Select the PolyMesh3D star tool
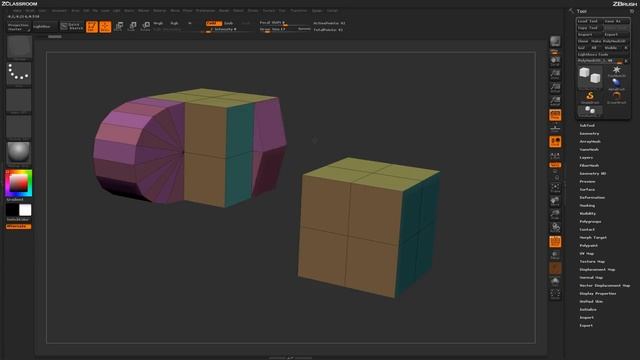The image size is (640, 360). point(616,71)
